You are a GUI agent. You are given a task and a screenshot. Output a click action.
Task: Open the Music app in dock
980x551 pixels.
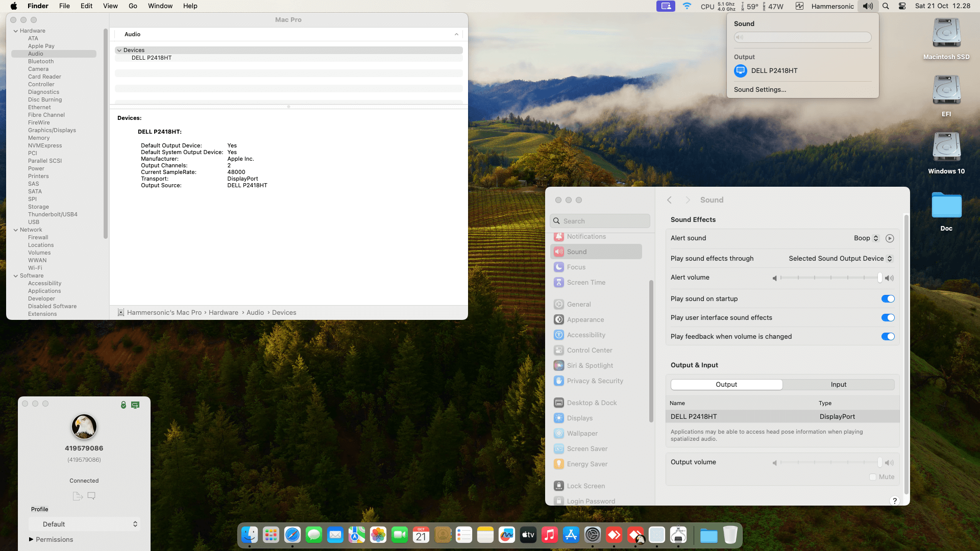coord(550,535)
